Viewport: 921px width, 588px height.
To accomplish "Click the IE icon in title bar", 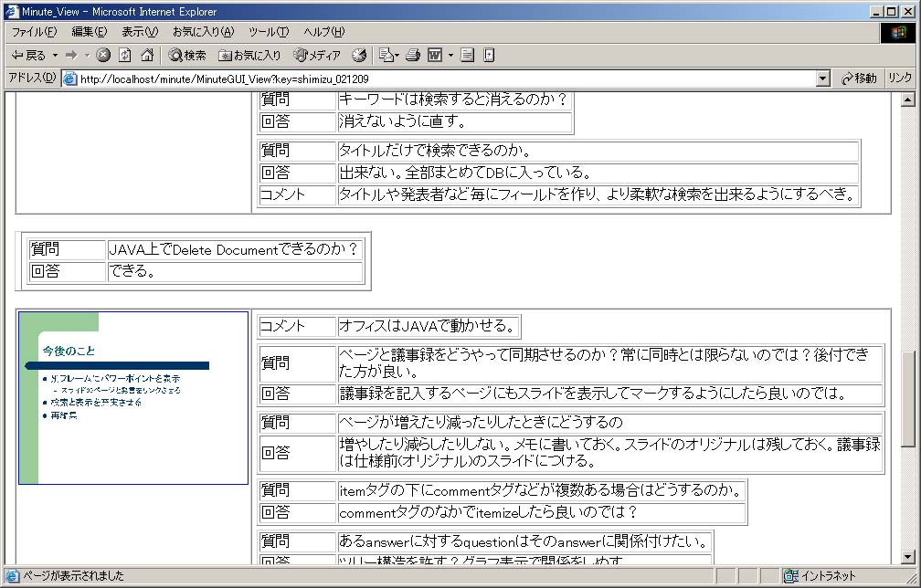I will pos(11,11).
